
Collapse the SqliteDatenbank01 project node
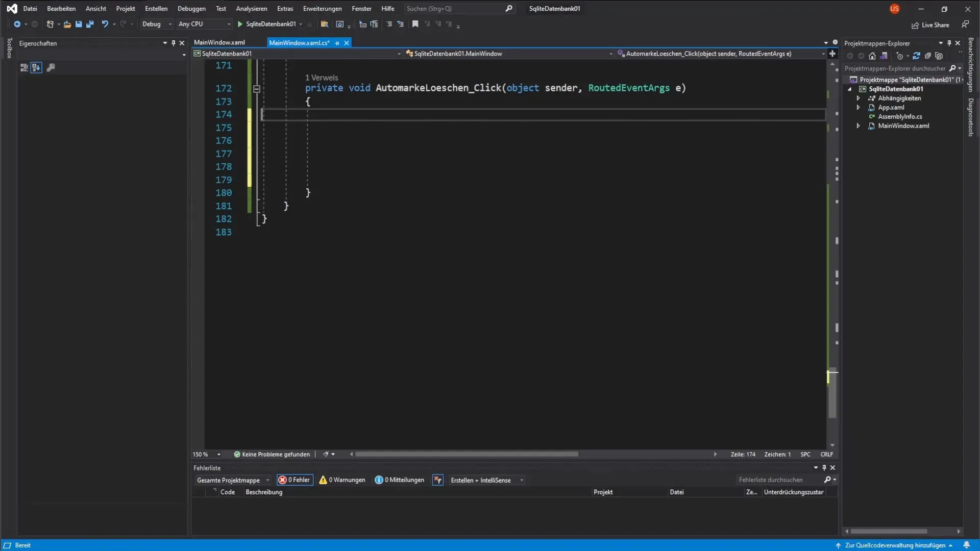tap(850, 89)
